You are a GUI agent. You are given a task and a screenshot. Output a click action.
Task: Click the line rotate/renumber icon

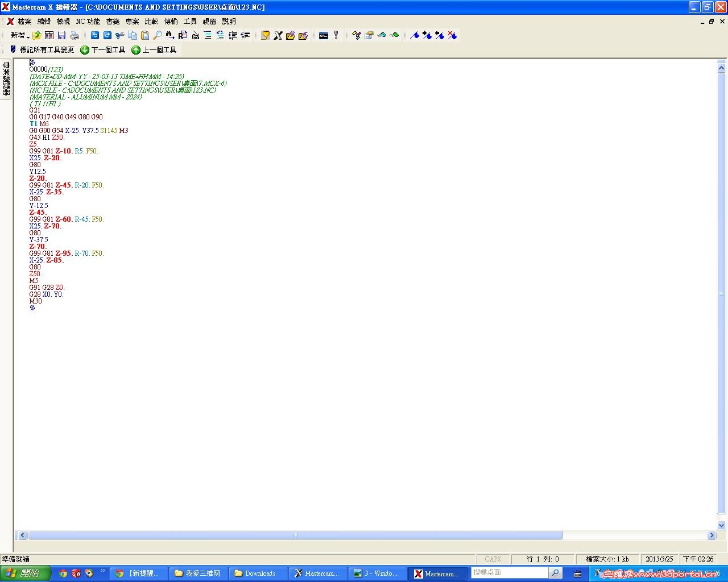pos(220,35)
